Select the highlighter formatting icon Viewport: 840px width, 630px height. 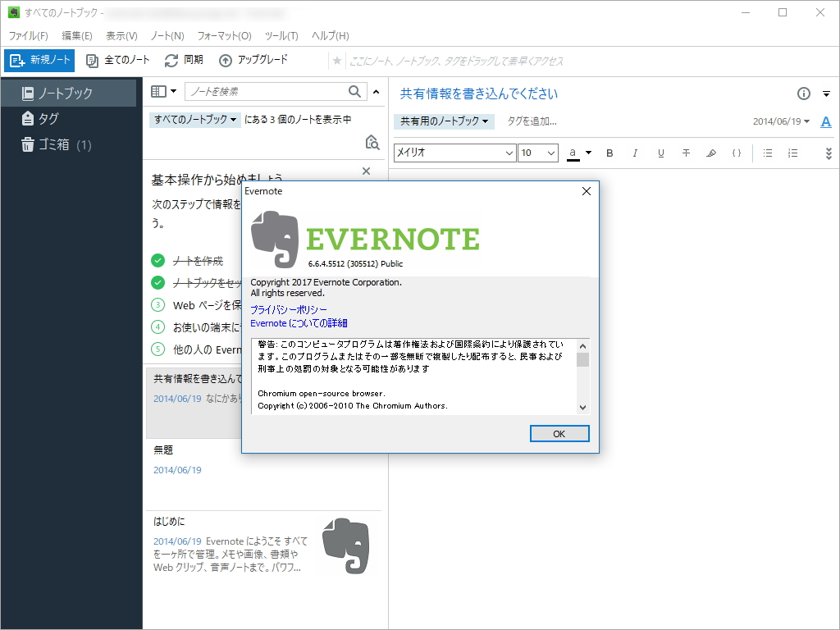711,153
